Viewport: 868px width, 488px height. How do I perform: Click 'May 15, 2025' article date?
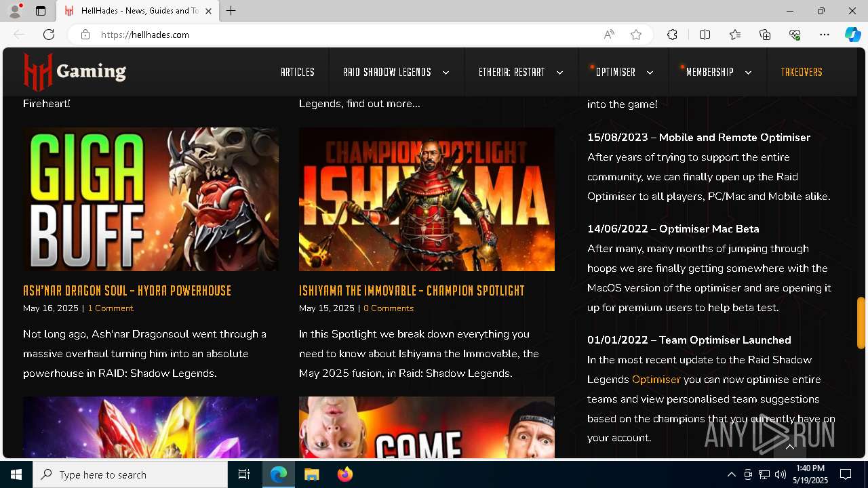[327, 308]
